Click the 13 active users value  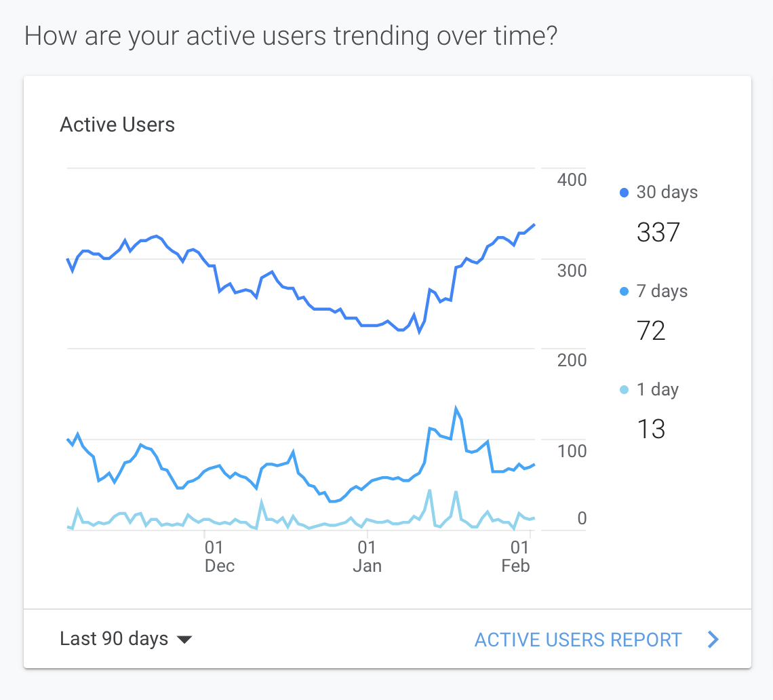click(x=651, y=429)
